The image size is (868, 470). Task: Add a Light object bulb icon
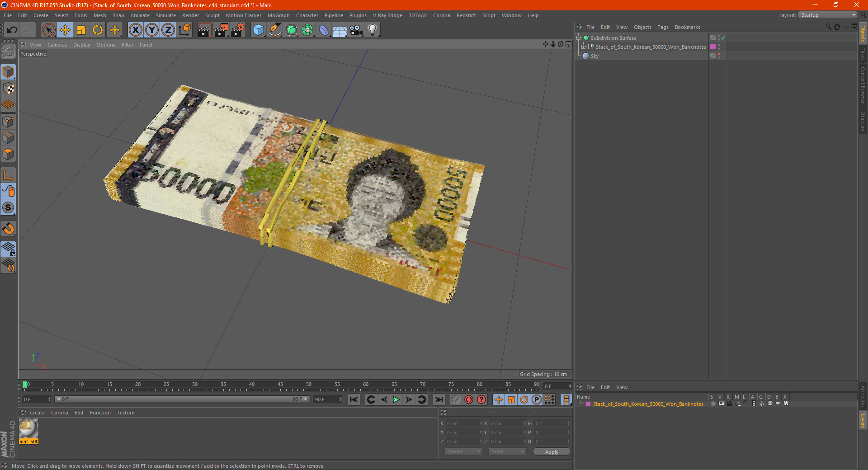pyautogui.click(x=373, y=30)
